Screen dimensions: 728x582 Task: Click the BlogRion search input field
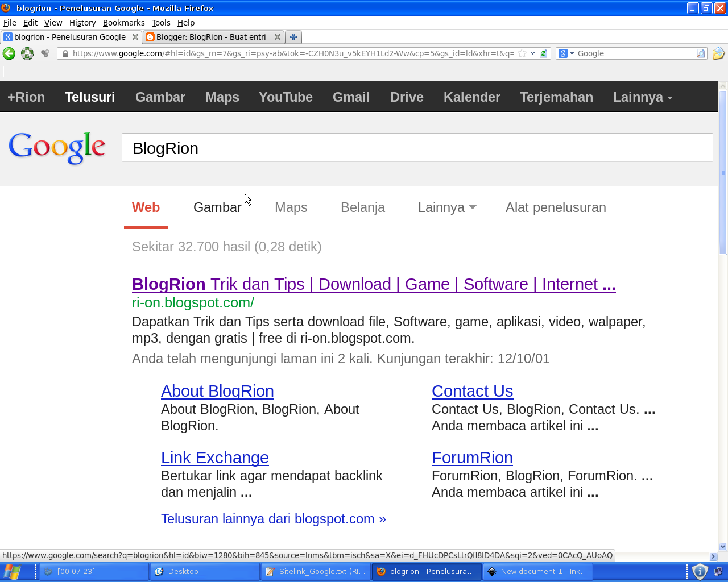tap(417, 148)
